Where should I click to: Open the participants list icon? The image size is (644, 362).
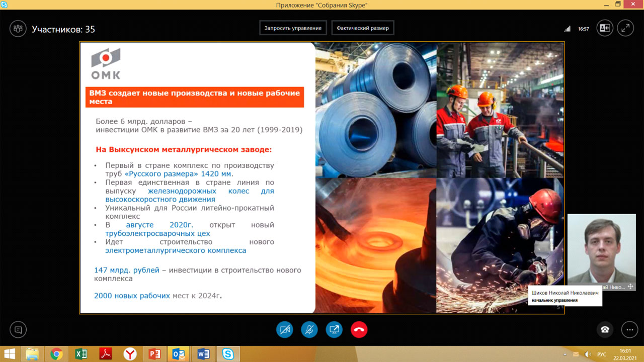pyautogui.click(x=18, y=29)
